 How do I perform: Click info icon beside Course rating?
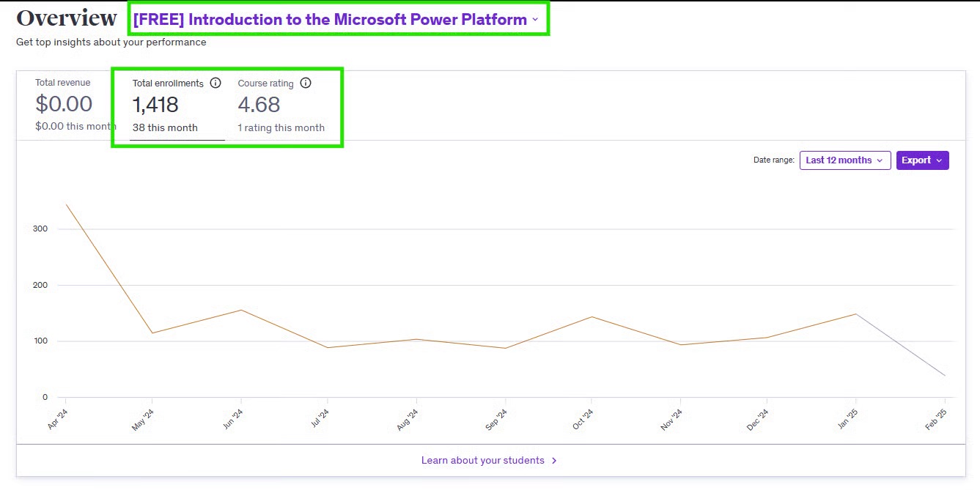click(306, 83)
